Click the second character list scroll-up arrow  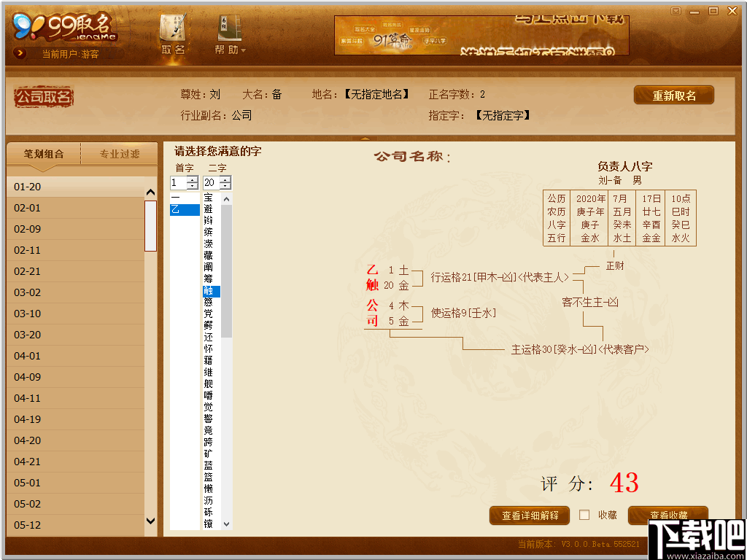pyautogui.click(x=227, y=199)
